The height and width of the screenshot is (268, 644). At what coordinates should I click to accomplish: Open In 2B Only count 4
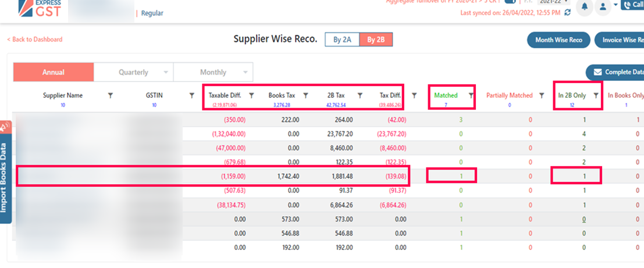585,134
